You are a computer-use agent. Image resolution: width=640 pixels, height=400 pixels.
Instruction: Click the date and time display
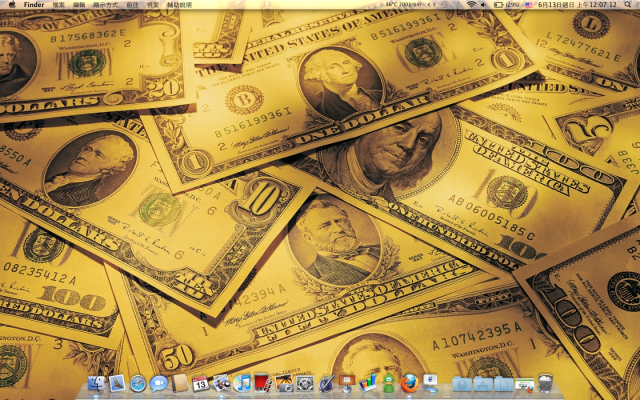pyautogui.click(x=577, y=4)
